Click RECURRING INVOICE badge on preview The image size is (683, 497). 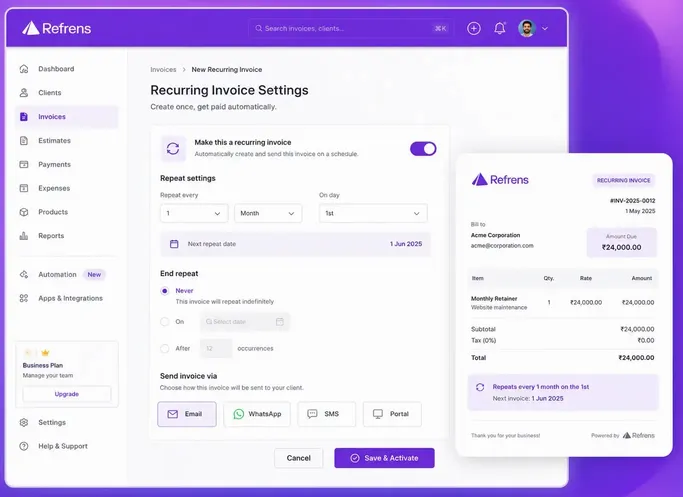pos(623,180)
